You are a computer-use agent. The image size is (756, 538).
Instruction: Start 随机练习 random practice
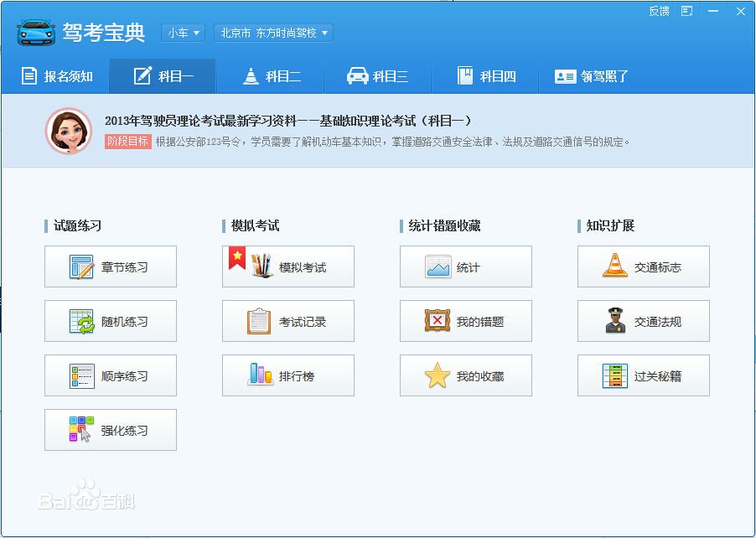110,321
